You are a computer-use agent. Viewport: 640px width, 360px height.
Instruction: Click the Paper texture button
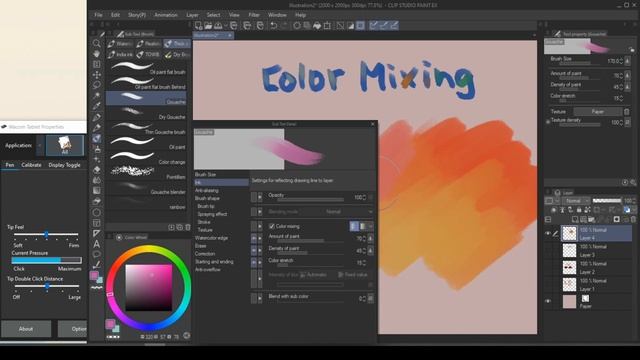(598, 111)
